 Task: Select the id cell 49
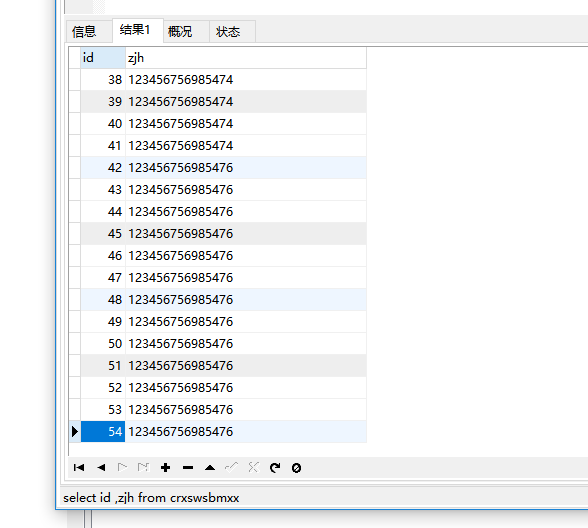tap(103, 322)
